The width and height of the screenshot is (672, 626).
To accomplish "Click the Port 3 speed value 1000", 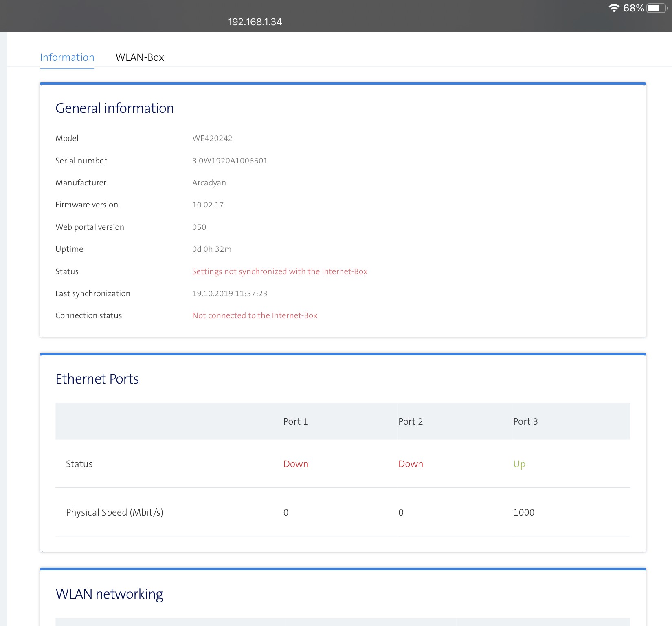I will tap(524, 512).
